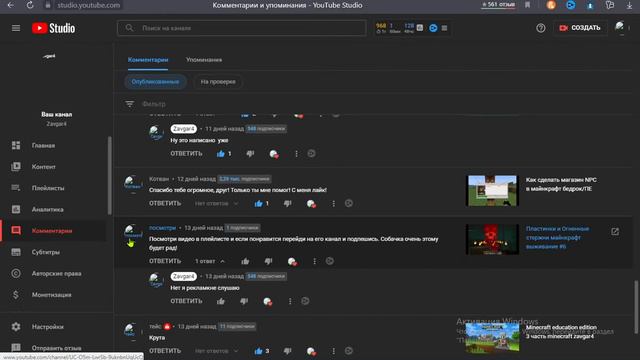The image size is (640, 360).
Task: Open Авторские права in the sidebar
Action: click(55, 273)
